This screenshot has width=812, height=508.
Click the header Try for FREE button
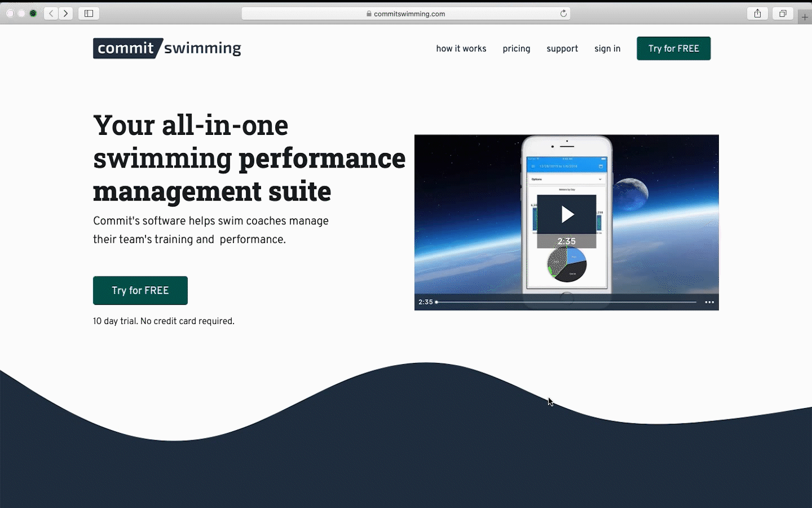pyautogui.click(x=674, y=49)
